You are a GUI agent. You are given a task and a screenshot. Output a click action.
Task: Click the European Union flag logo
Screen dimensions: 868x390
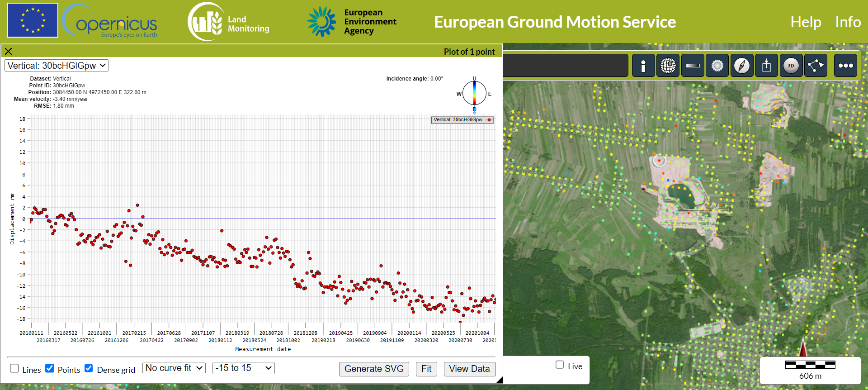(x=33, y=20)
